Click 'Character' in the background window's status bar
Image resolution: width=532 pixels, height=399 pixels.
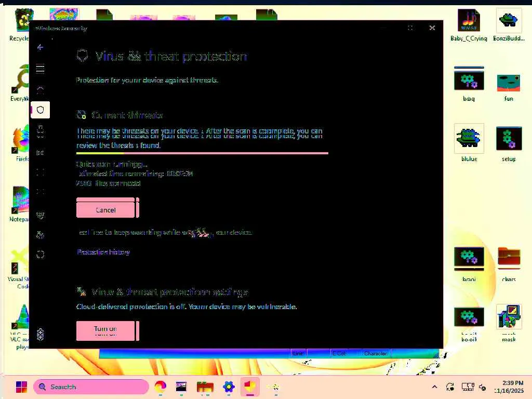point(376,353)
